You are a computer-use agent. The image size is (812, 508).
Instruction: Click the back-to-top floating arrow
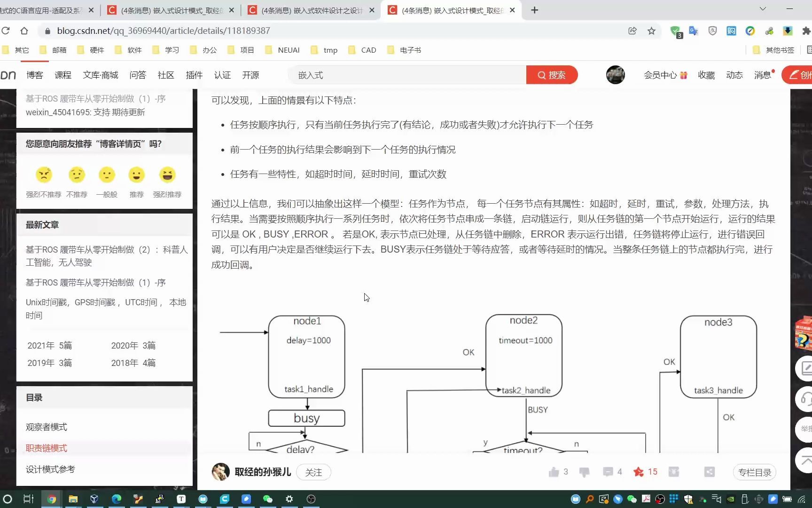[x=804, y=460]
